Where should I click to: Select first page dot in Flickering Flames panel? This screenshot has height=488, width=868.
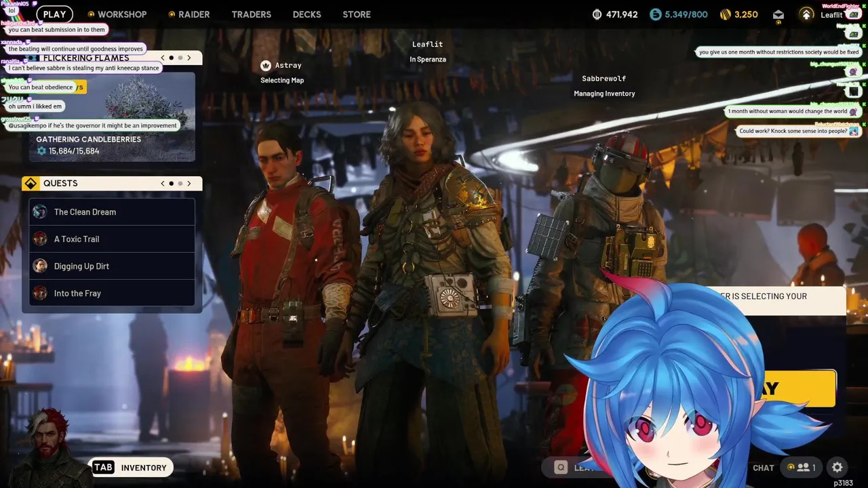tap(171, 58)
